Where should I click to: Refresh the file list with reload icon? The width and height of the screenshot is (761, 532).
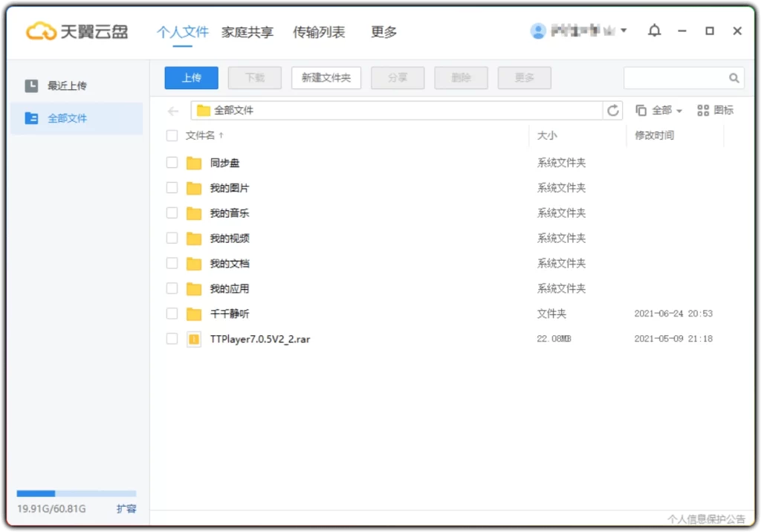point(613,110)
